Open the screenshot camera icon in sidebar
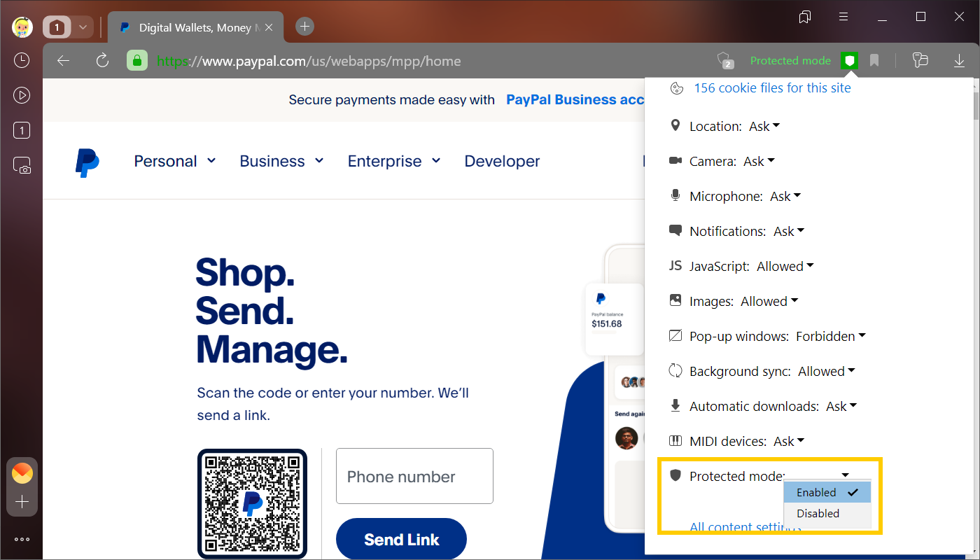The height and width of the screenshot is (560, 980). point(22,165)
